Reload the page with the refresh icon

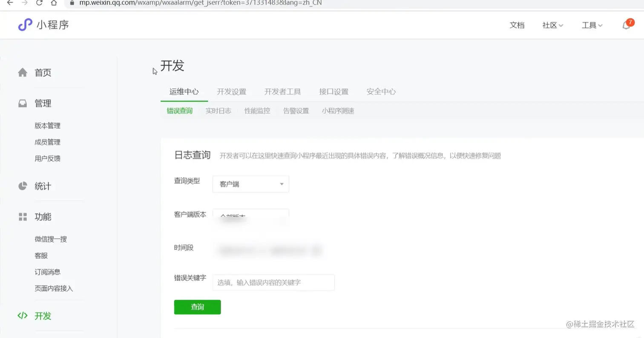pyautogui.click(x=39, y=3)
